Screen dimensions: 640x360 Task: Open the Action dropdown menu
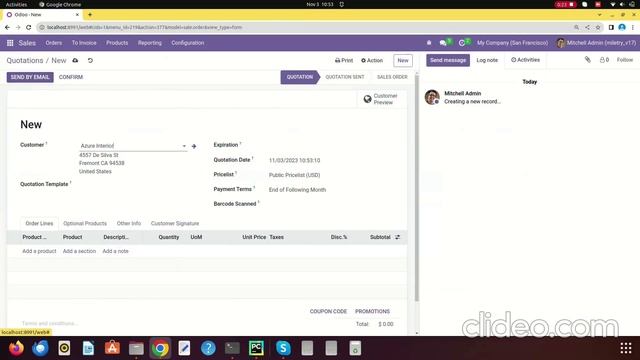pyautogui.click(x=372, y=60)
